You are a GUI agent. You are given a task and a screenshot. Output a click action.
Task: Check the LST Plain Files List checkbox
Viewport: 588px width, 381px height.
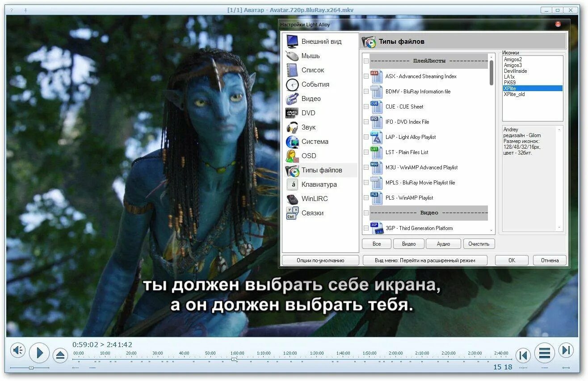[366, 152]
